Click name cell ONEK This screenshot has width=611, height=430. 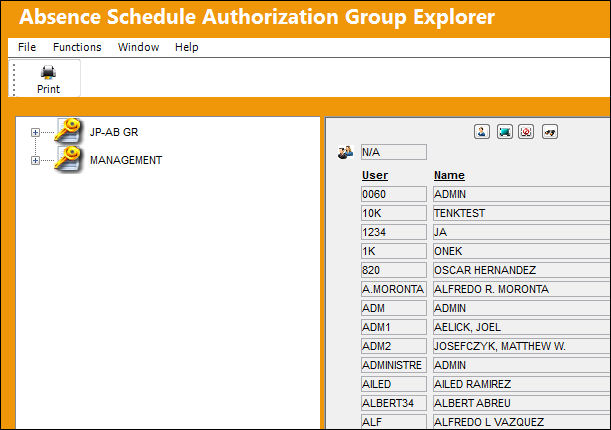[522, 251]
